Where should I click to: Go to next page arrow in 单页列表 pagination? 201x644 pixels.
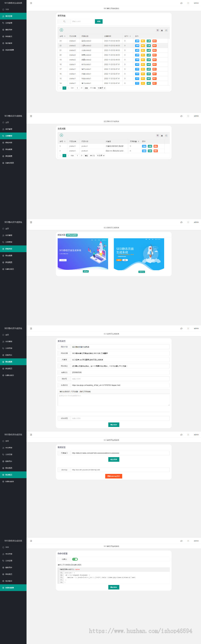point(68,88)
